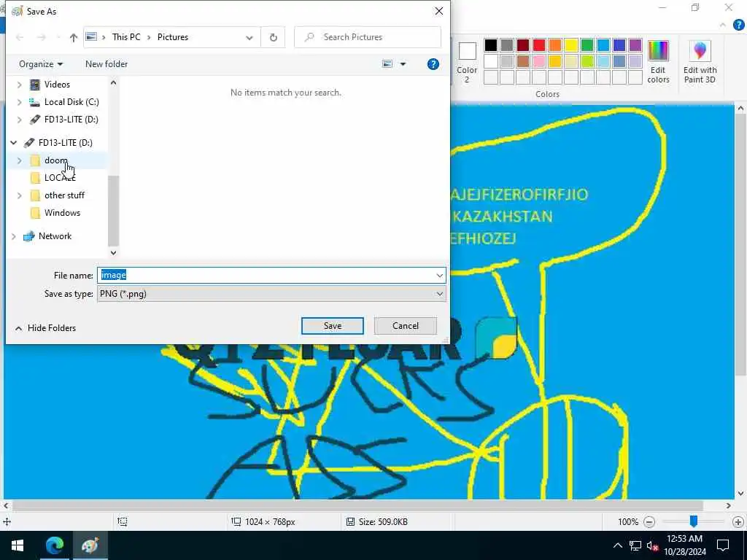Viewport: 747px width, 560px height.
Task: Select Local Disk (C:) drive
Action: tap(71, 102)
